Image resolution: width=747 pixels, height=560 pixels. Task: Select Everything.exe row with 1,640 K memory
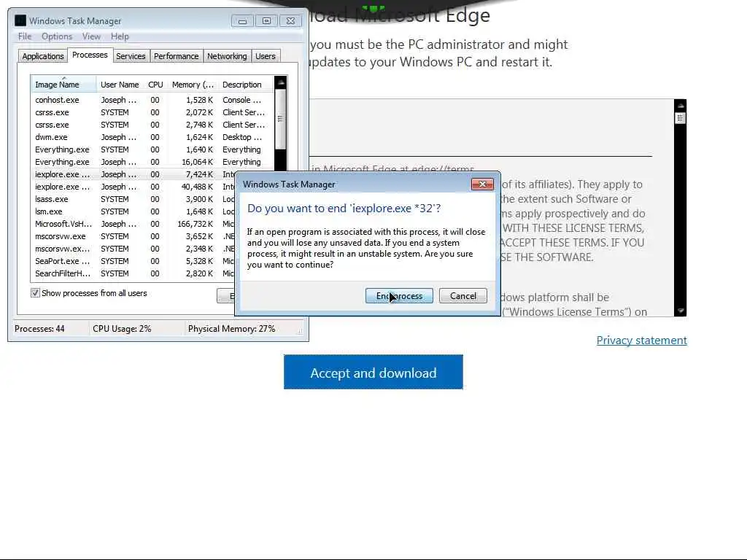152,149
